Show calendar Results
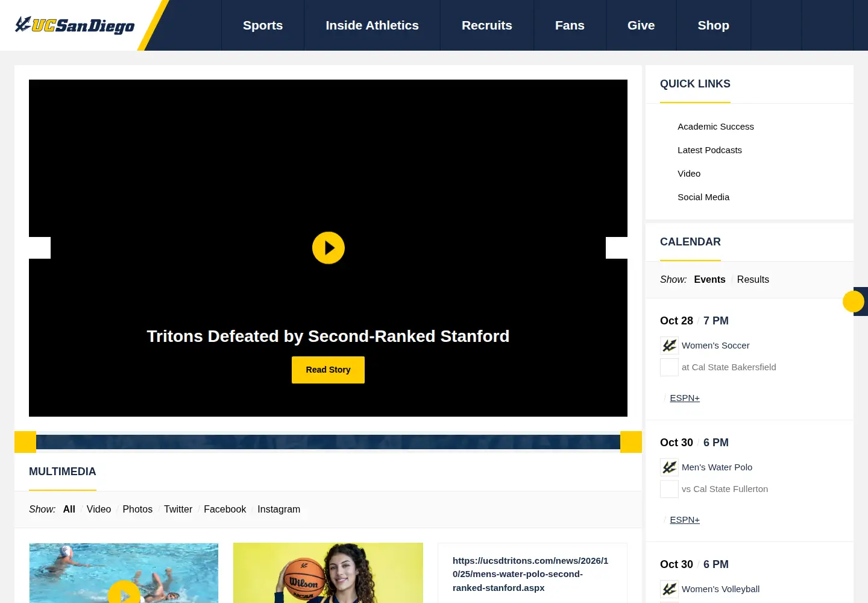The height and width of the screenshot is (603, 868). (753, 280)
